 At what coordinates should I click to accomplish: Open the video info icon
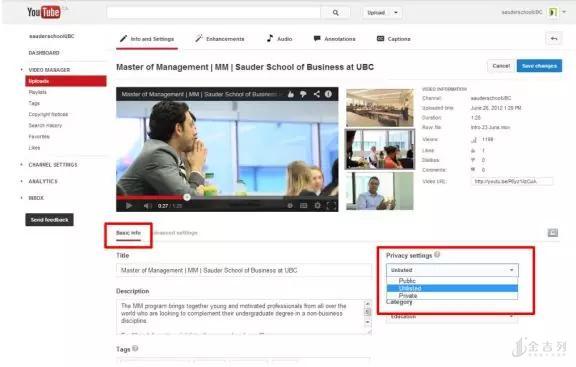point(328,94)
